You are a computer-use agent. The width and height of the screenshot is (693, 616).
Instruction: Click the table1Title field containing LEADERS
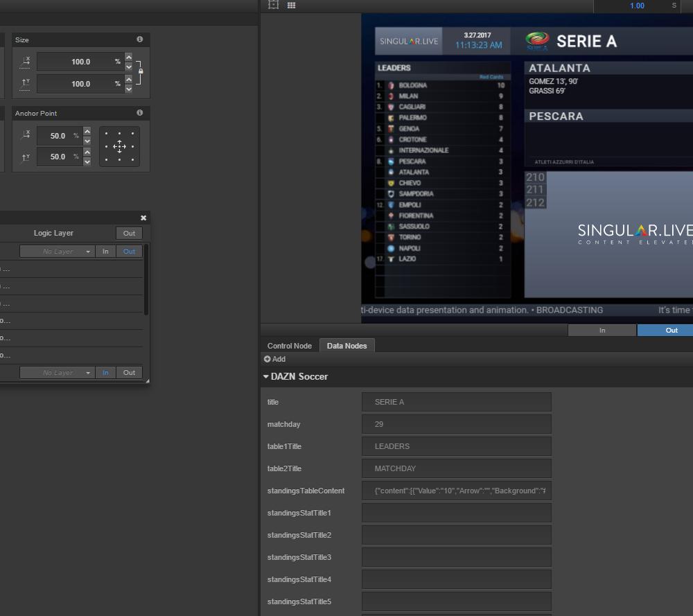point(457,446)
